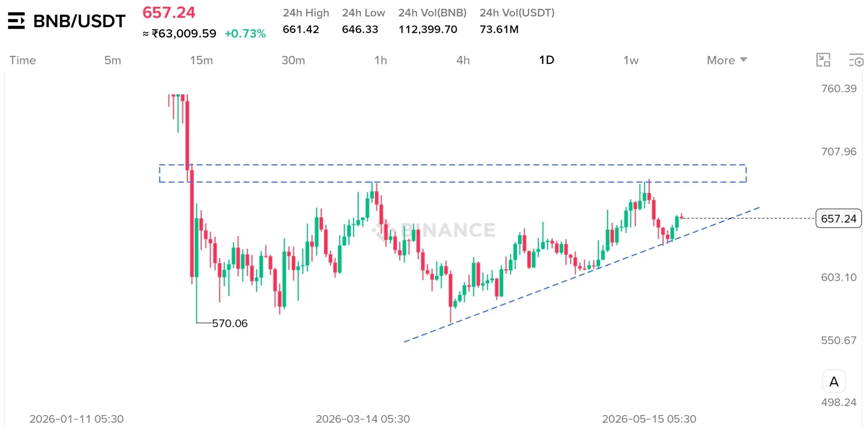Expand the More timeframes dropdown
Screen dimensions: 868x436
coord(727,60)
